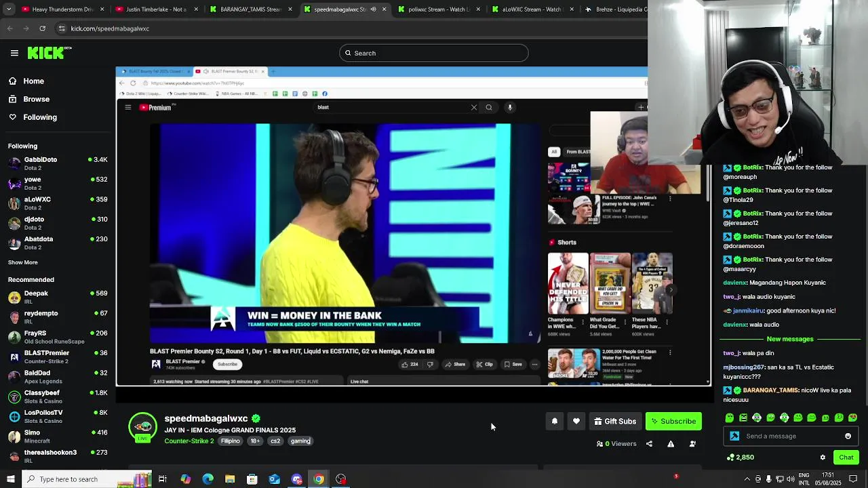Open FrayRS recommended channel

58,337
